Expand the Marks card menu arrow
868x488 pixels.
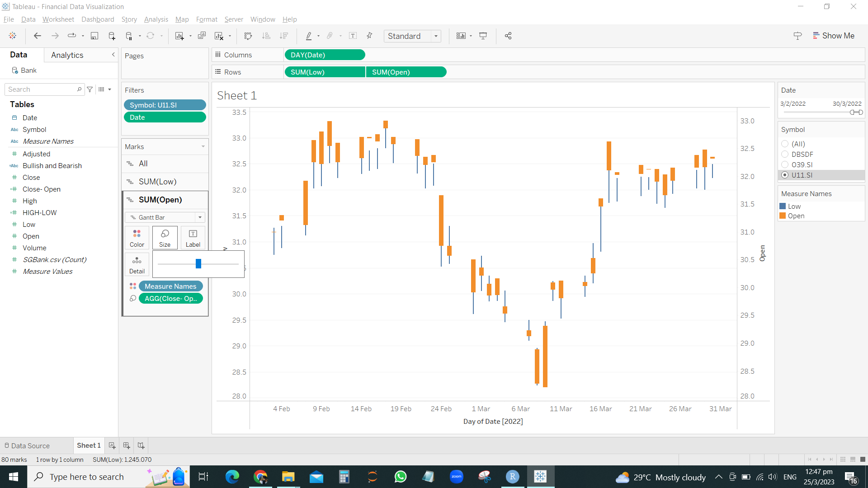pos(203,146)
